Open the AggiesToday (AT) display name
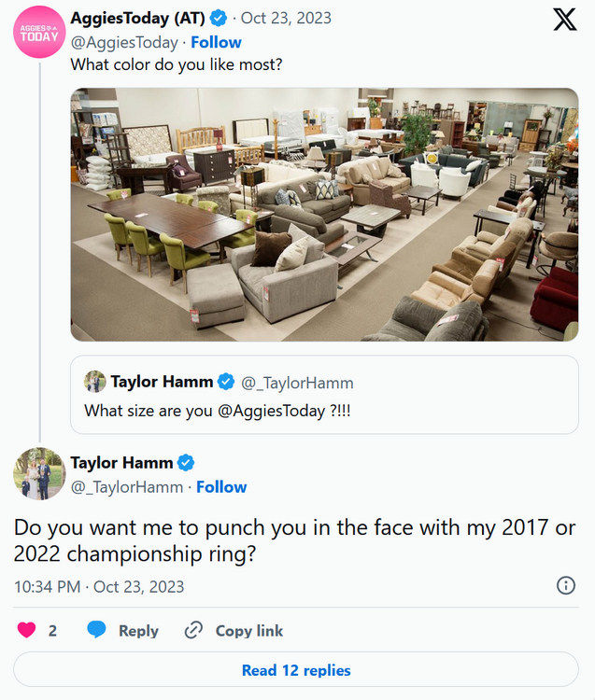595x700 pixels. [138, 18]
